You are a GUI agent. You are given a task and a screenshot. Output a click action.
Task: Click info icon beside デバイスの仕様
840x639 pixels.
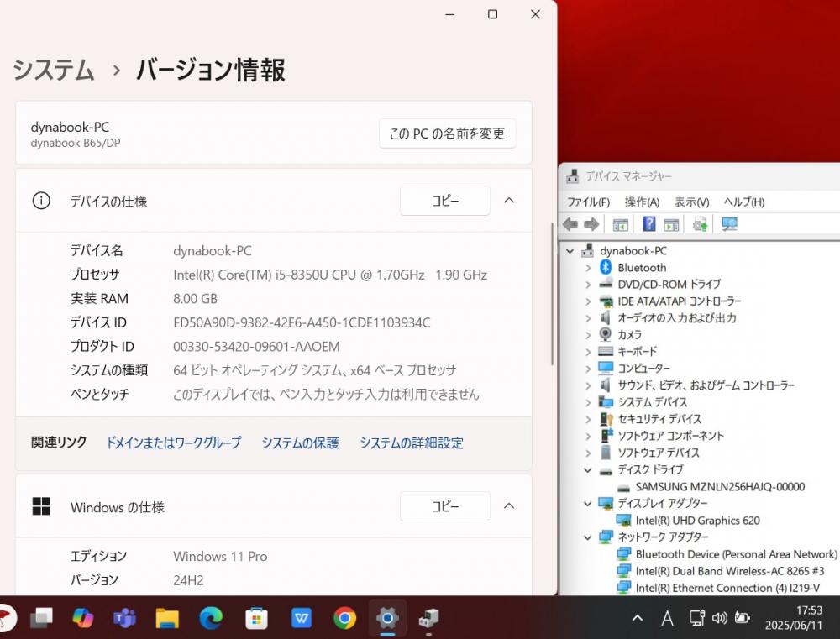coord(41,201)
